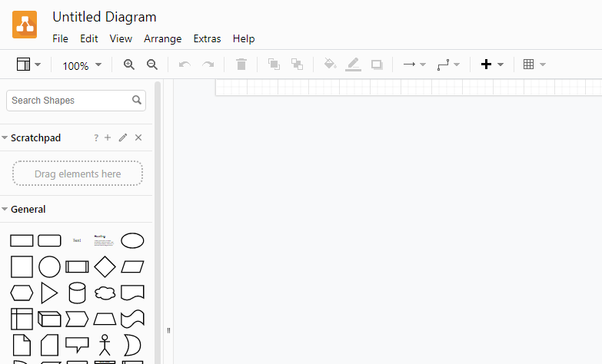Image resolution: width=602 pixels, height=364 pixels.
Task: Select the Cloud shape
Action: tap(105, 293)
